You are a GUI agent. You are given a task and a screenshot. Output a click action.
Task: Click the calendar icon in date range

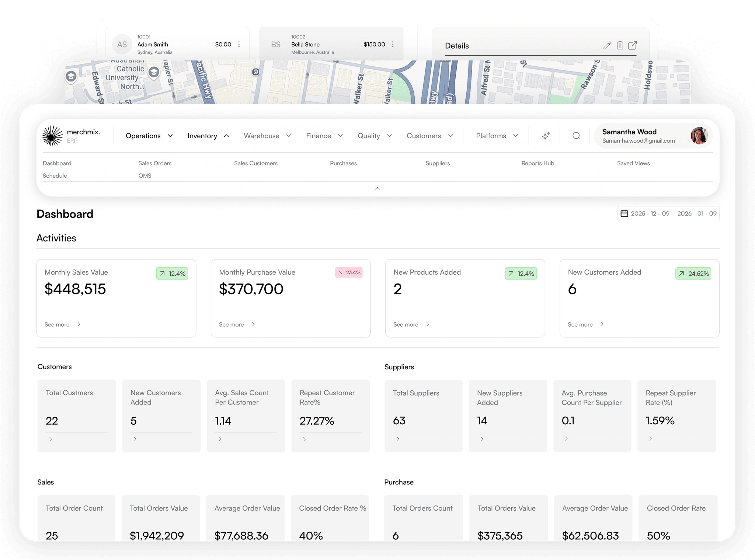624,213
